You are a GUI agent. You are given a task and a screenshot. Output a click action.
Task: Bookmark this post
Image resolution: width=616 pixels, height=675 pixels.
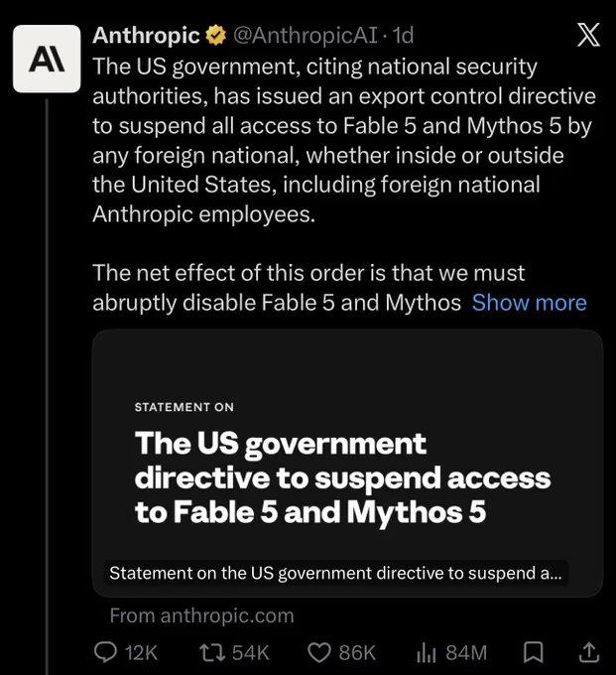pos(534,652)
